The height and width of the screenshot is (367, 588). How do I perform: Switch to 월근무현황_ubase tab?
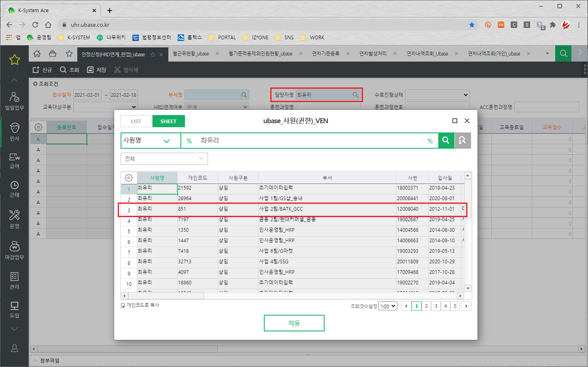pos(191,53)
